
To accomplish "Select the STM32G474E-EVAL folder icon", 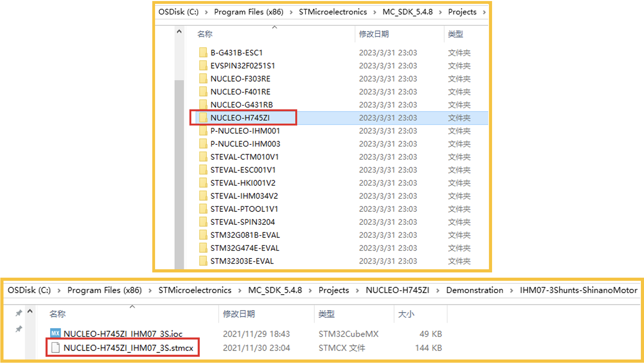I will pyautogui.click(x=203, y=248).
